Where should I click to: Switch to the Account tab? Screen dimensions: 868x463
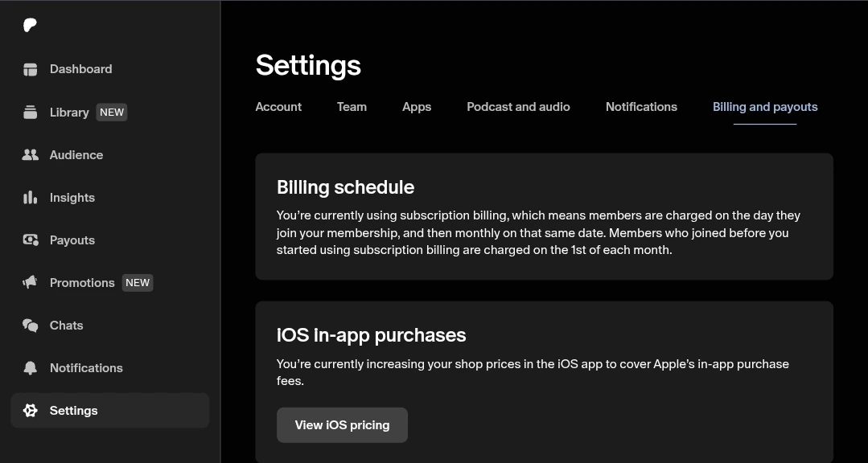pyautogui.click(x=278, y=107)
